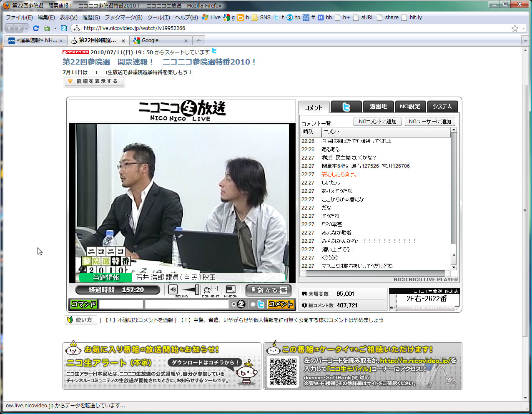The height and width of the screenshot is (414, 532).
Task: Open the sURL bookmark
Action: [364, 17]
